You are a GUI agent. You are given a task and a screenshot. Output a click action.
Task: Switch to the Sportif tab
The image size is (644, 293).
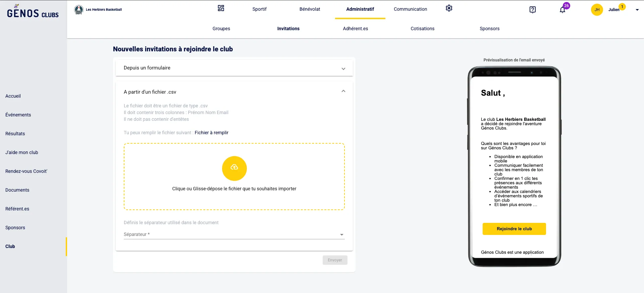[x=260, y=9]
